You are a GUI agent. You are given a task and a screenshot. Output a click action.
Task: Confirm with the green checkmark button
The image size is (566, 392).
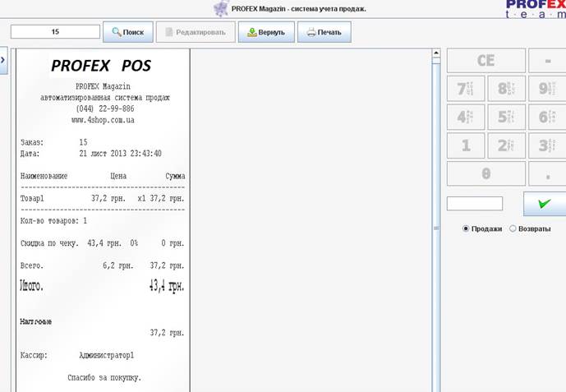[545, 204]
